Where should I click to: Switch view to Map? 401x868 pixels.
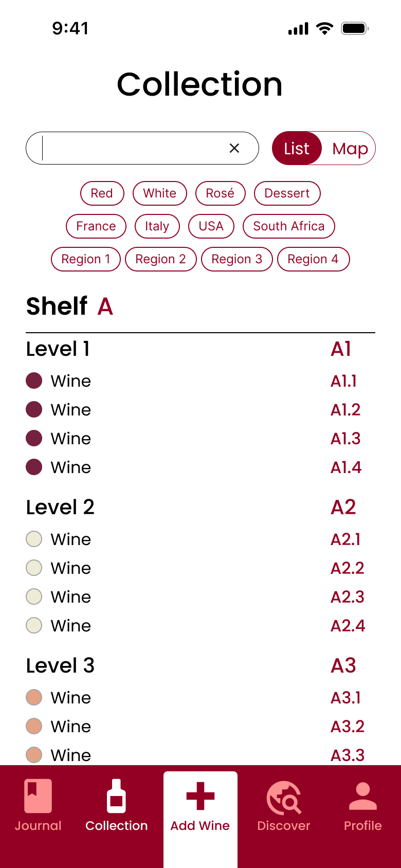click(350, 149)
